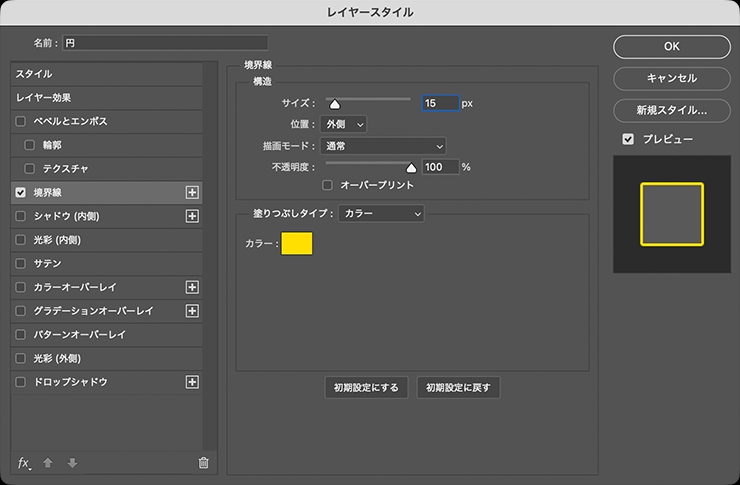Add another 境界線 effect with plus icon
Viewport: 740px width, 485px height.
coord(193,191)
